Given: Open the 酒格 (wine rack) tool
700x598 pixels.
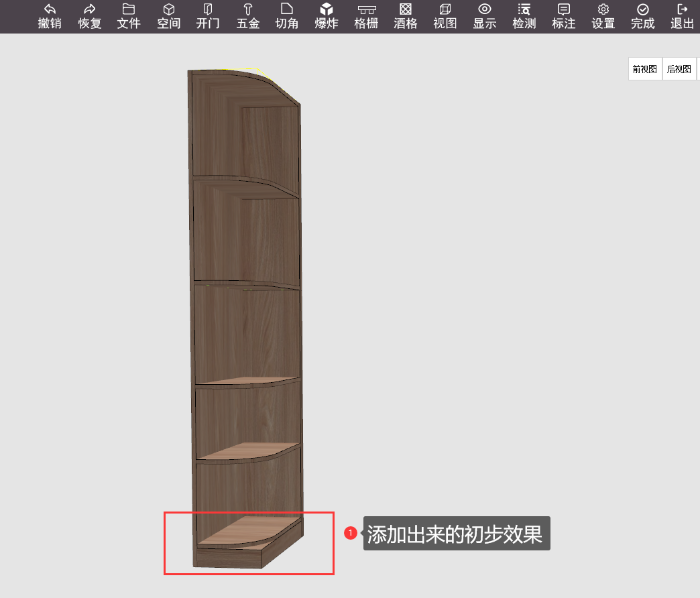Looking at the screenshot, I should pyautogui.click(x=406, y=17).
